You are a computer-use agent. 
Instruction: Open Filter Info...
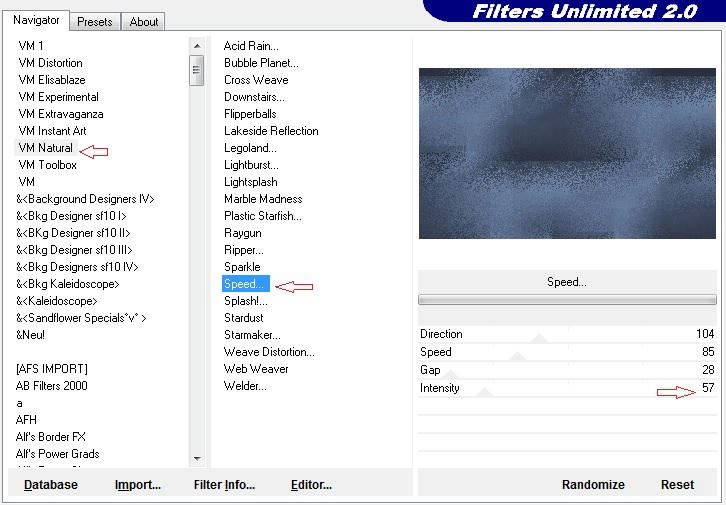pyautogui.click(x=224, y=485)
